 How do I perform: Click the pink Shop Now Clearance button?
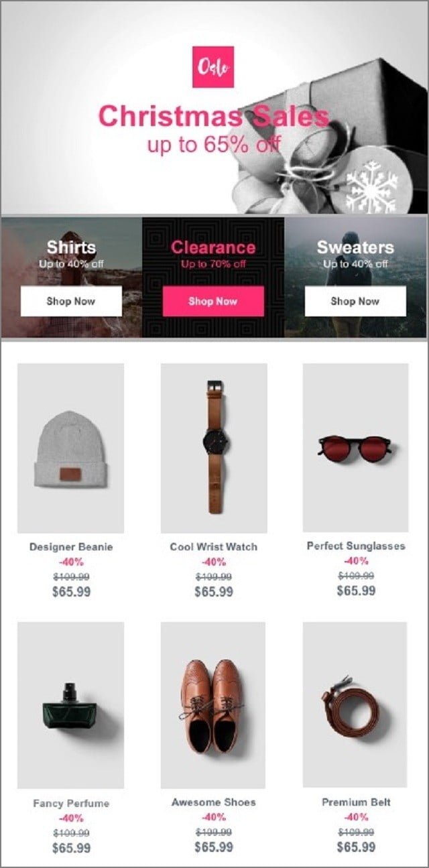pos(213,301)
